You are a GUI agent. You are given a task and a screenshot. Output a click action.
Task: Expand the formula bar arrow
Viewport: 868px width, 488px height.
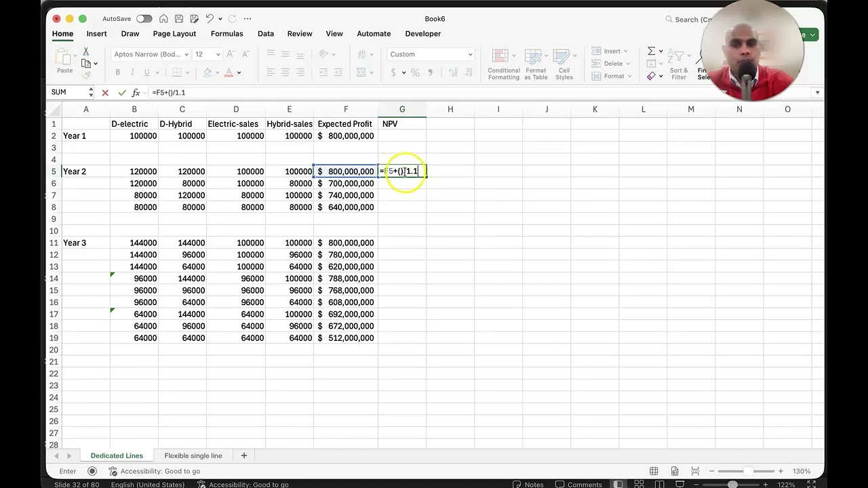pos(817,92)
